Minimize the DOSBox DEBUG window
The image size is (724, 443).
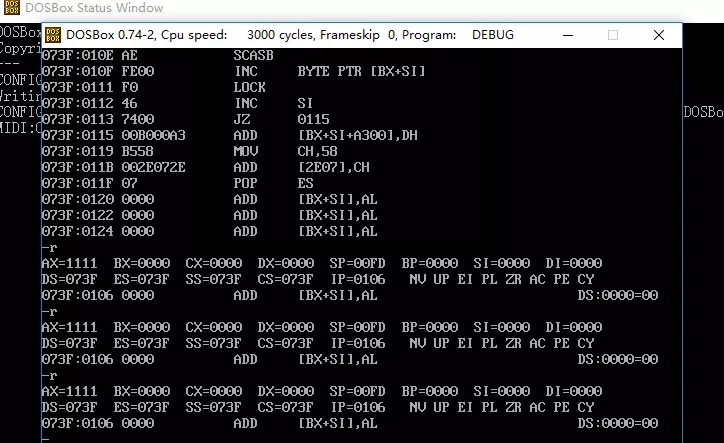[x=566, y=35]
